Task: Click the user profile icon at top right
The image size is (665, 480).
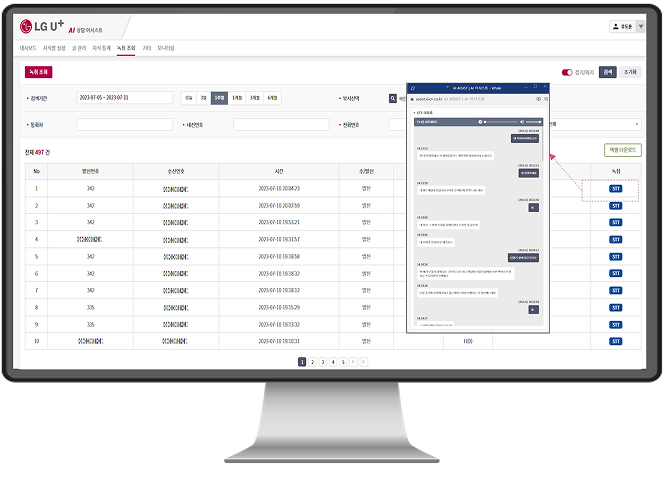Action: coord(615,26)
